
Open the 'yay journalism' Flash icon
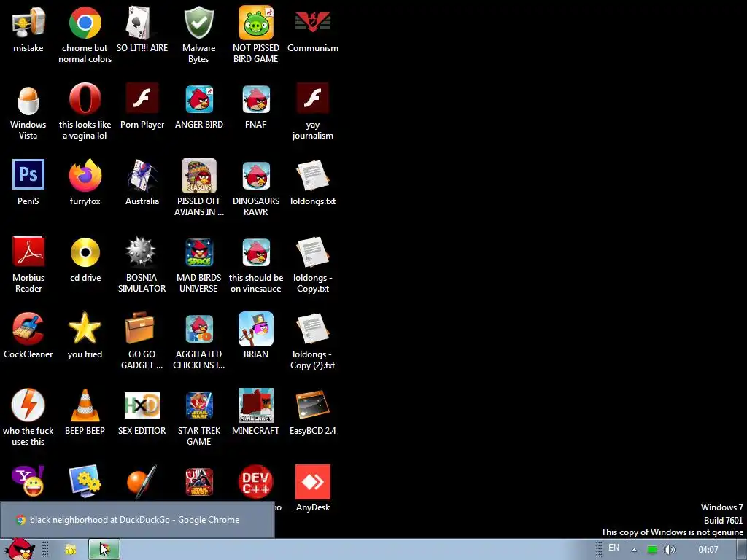coord(312,99)
